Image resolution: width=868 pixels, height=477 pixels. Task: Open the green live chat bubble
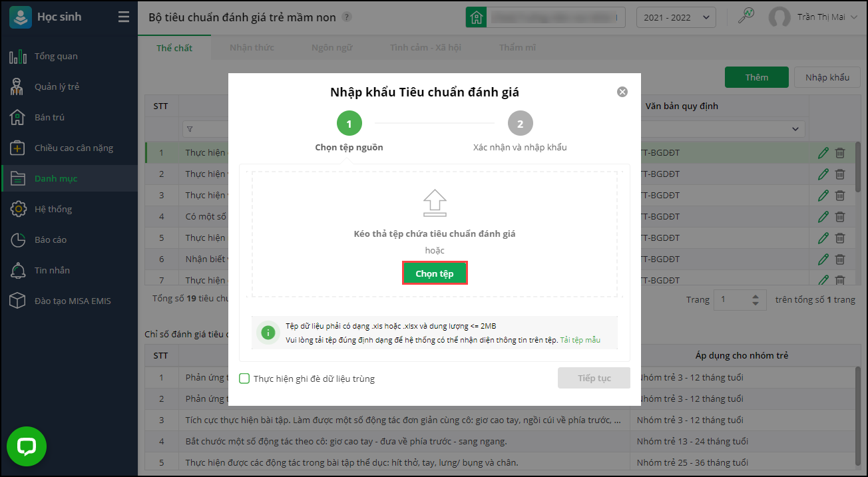tap(27, 446)
